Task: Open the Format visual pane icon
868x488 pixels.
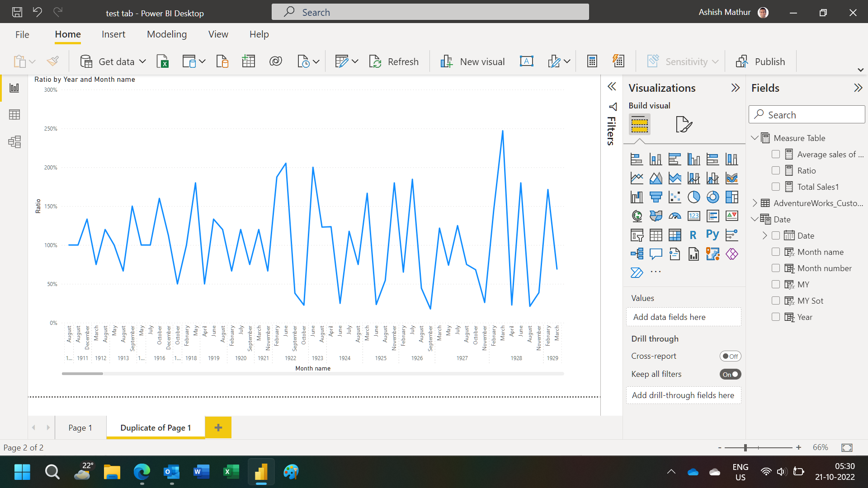Action: click(684, 124)
